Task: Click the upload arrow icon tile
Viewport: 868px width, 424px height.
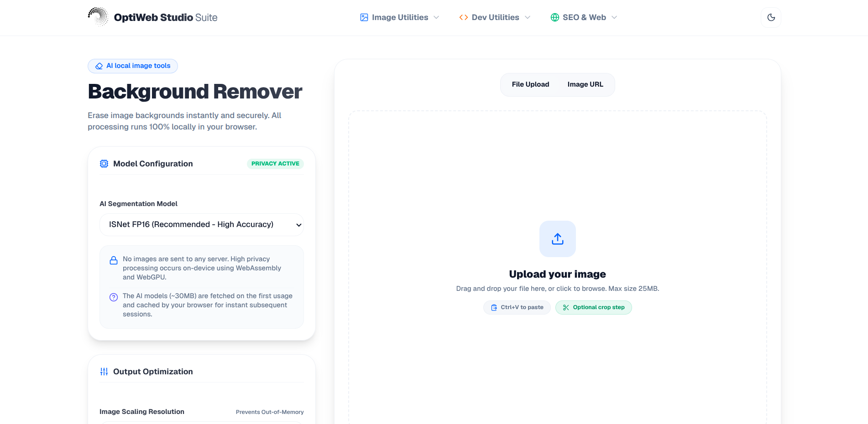Action: [x=558, y=239]
